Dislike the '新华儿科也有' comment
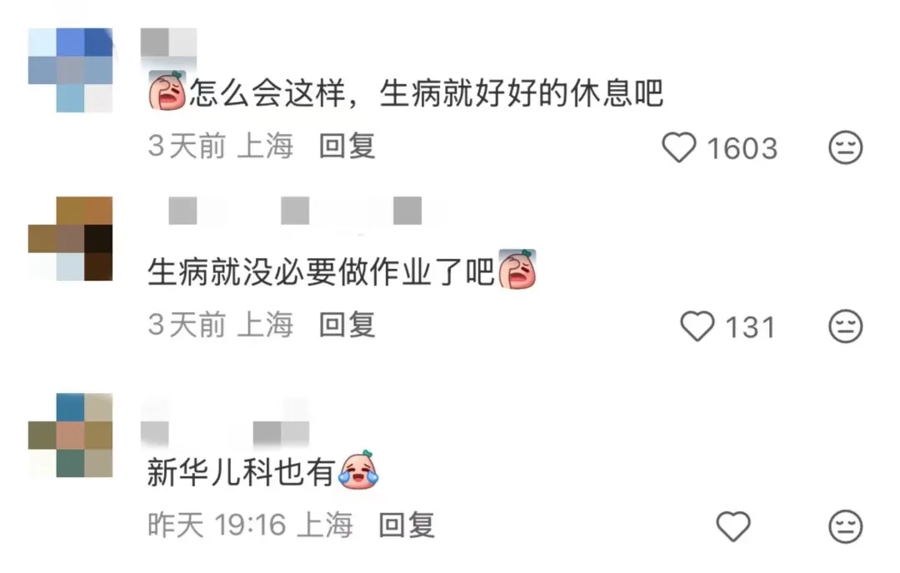 point(845,526)
